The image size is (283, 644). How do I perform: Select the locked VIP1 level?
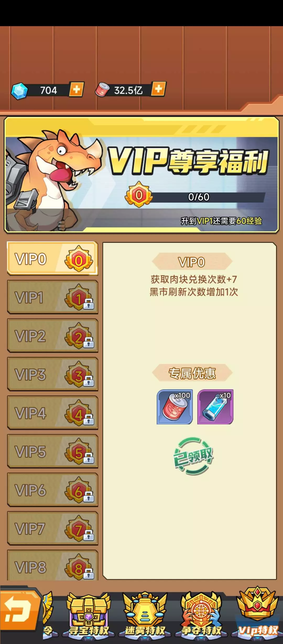[x=52, y=297]
